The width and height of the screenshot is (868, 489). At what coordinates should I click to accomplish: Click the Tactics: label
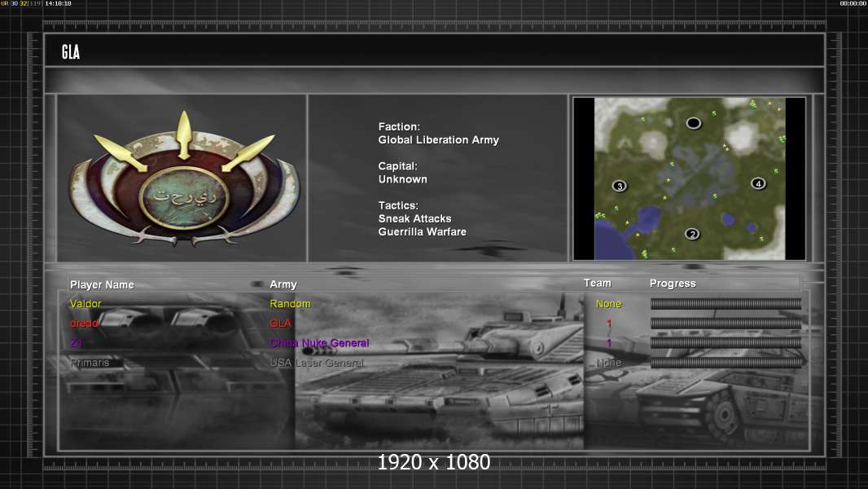point(398,205)
